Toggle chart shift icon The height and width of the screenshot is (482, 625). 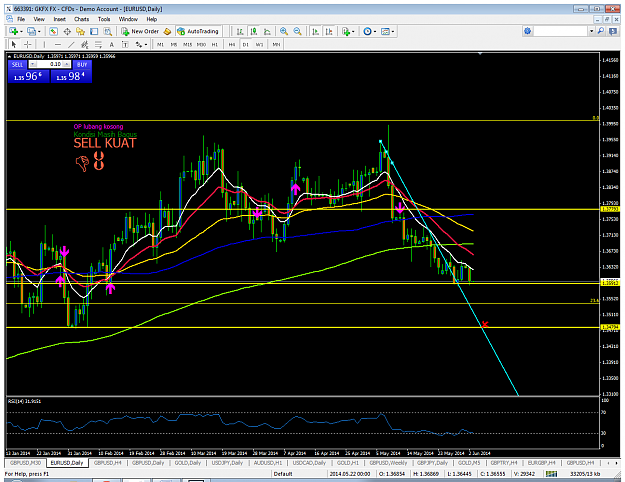click(329, 31)
